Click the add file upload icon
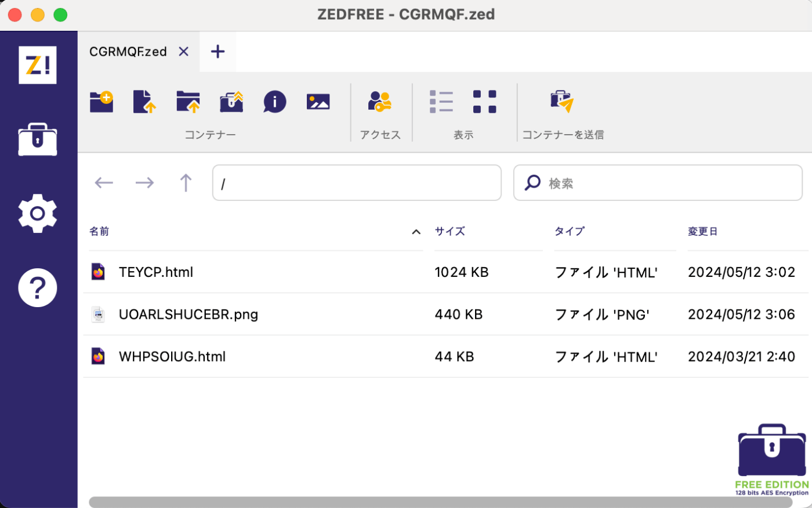 pyautogui.click(x=144, y=102)
